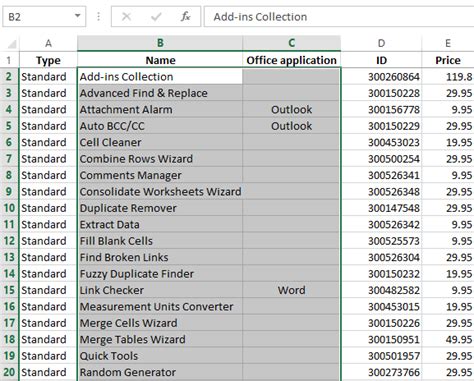Viewport: 474px width, 381px height.
Task: Select column D header
Action: 381,43
